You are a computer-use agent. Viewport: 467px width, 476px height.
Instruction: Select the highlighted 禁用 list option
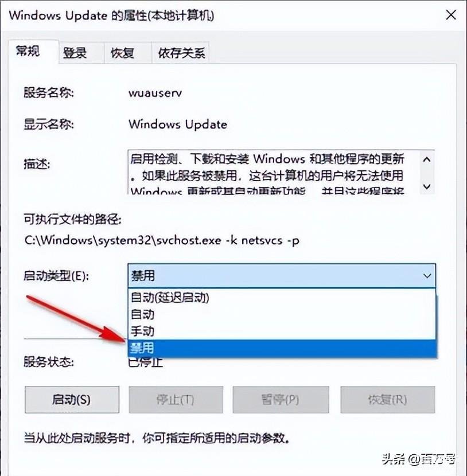pos(282,348)
